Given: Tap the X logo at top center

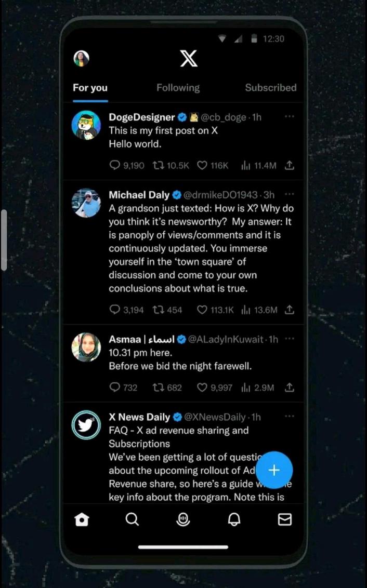Looking at the screenshot, I should 188,58.
